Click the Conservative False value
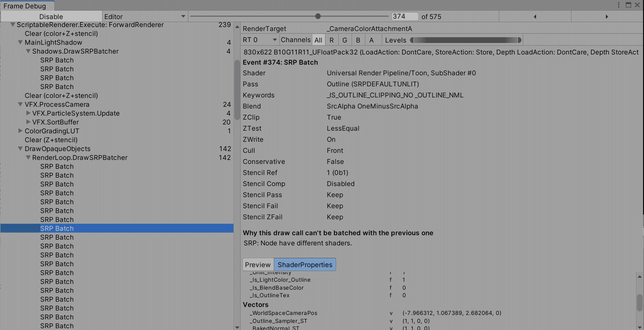The width and height of the screenshot is (644, 330). (336, 162)
